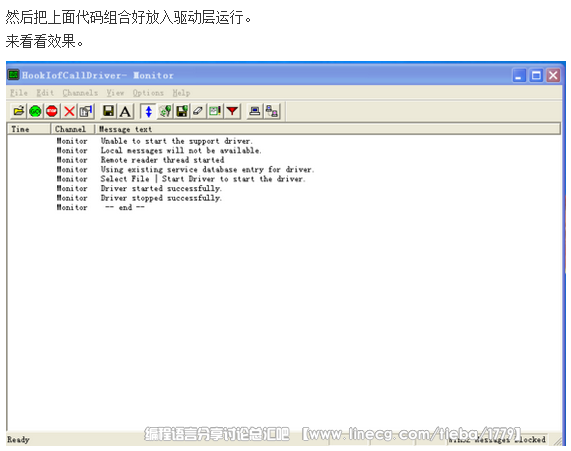Click the networked computers toolbar icon
The width and height of the screenshot is (571, 451).
pos(272,111)
